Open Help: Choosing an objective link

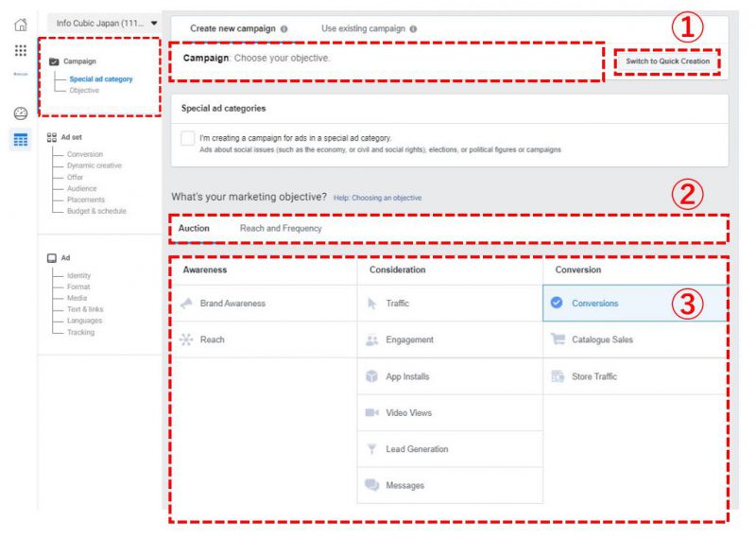pyautogui.click(x=378, y=198)
